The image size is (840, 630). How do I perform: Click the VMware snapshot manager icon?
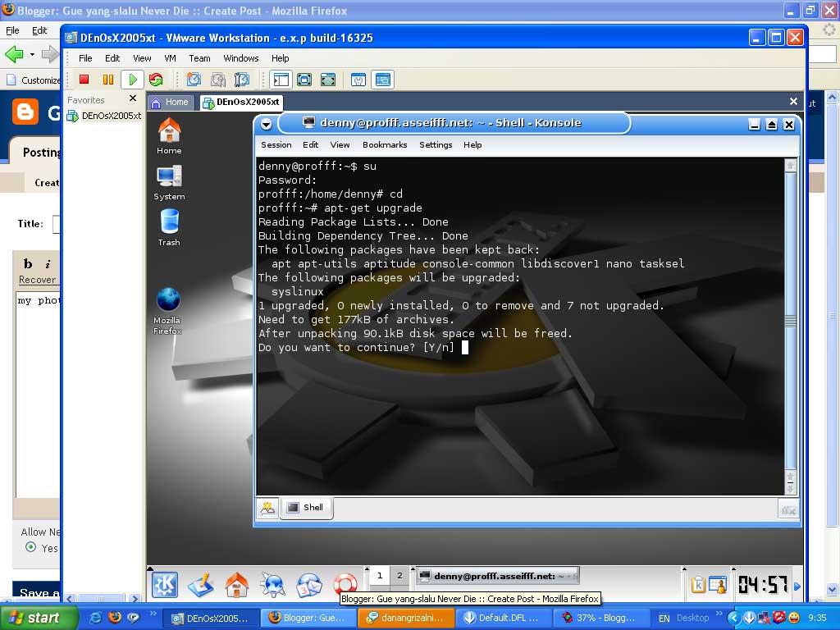pos(242,80)
